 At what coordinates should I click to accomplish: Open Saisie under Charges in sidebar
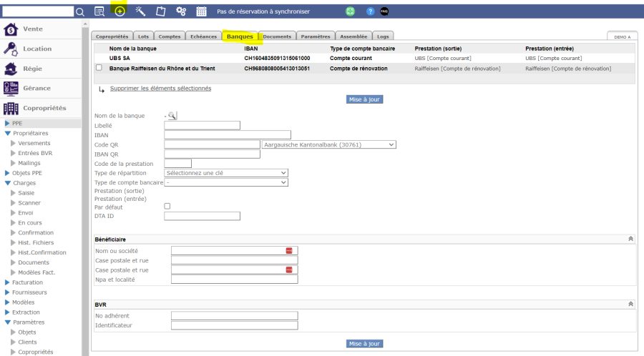tap(26, 193)
